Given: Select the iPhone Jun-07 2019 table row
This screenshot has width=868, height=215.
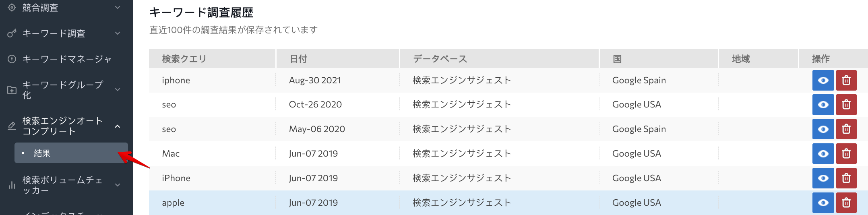Looking at the screenshot, I should coord(508,178).
